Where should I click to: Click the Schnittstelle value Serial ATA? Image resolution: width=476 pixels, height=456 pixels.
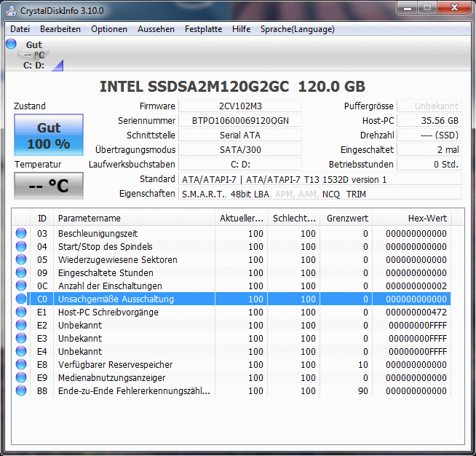240,135
